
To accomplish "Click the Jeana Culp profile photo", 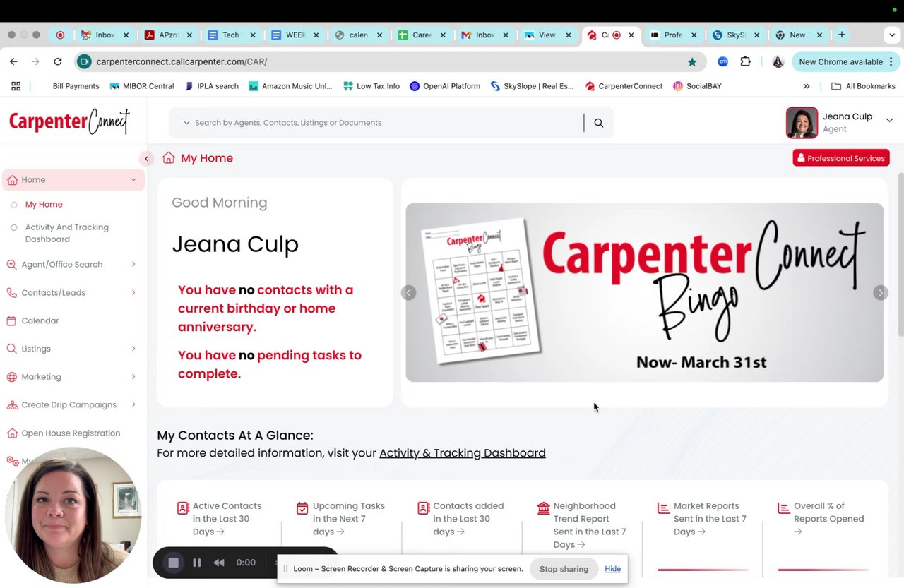I will tap(802, 123).
